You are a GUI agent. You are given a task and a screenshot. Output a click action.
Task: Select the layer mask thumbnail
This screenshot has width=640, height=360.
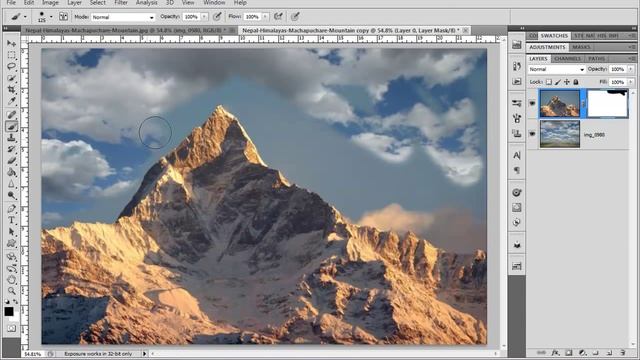(607, 104)
